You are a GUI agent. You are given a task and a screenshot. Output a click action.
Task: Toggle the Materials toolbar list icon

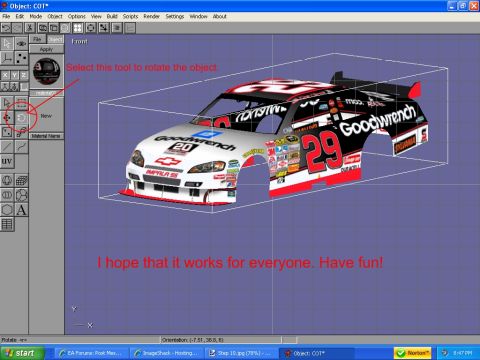pyautogui.click(x=117, y=28)
